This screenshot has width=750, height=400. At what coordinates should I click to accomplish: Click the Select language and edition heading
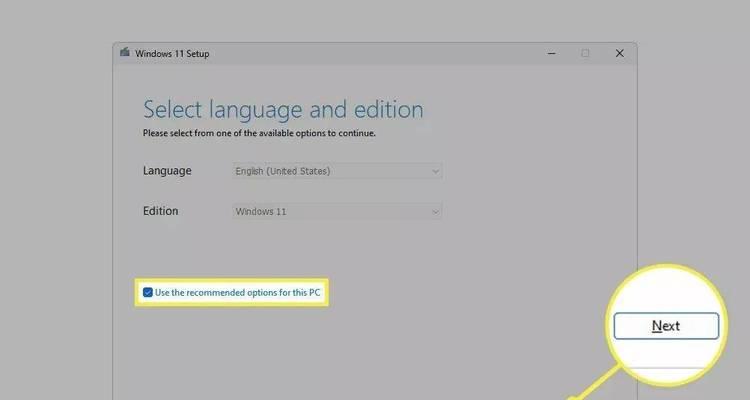pyautogui.click(x=283, y=110)
